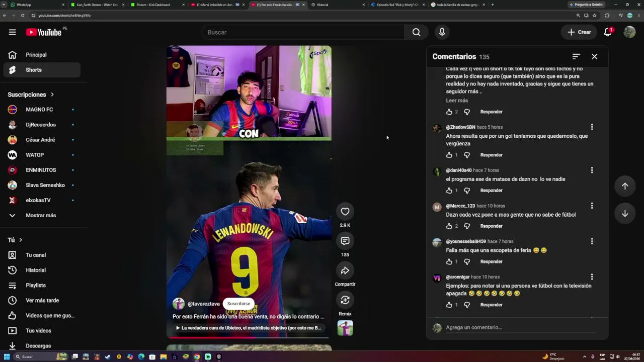Image resolution: width=644 pixels, height=362 pixels.
Task: Open the notifications bell
Action: tap(608, 32)
